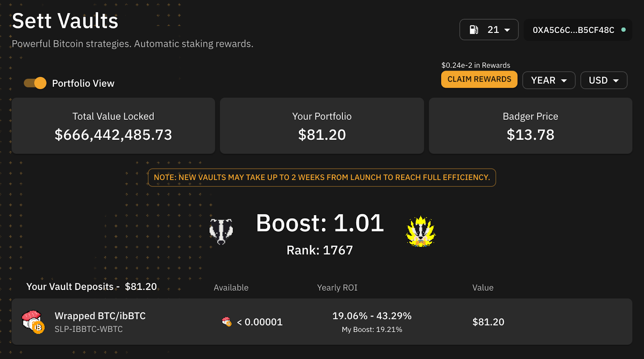This screenshot has height=359, width=644.
Task: Click the Sett Vaults page title
Action: [x=65, y=21]
